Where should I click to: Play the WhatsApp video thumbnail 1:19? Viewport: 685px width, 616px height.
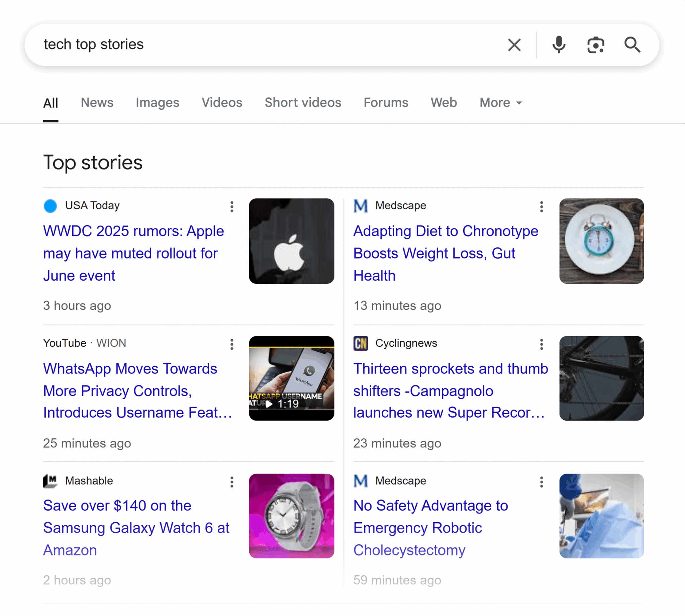tap(292, 378)
